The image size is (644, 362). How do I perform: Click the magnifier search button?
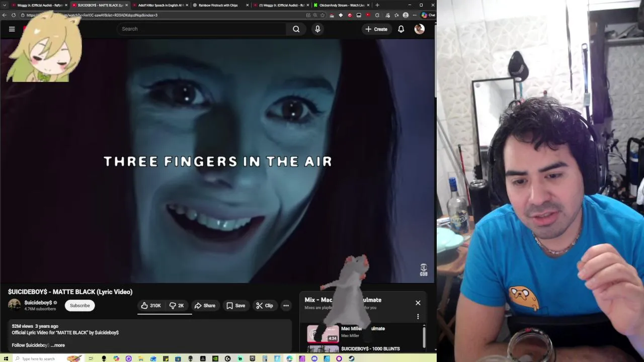[296, 29]
